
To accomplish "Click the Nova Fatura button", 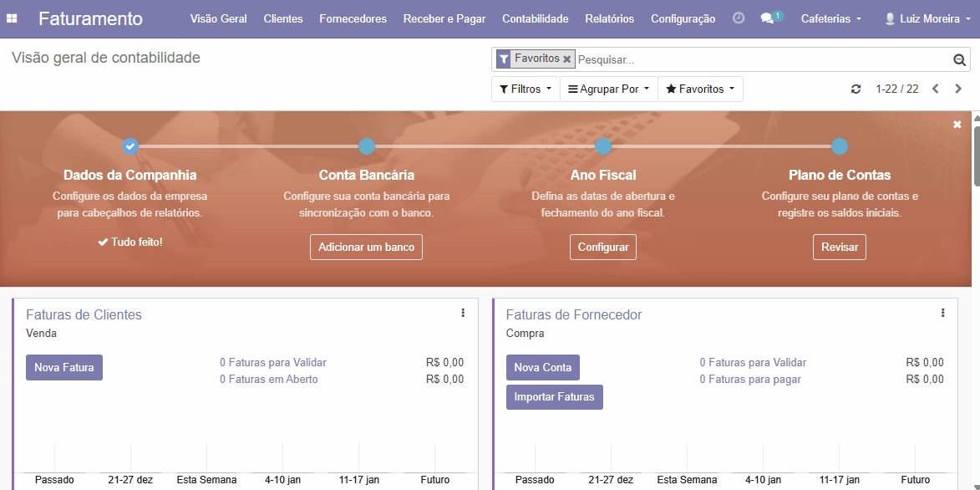I will click(x=64, y=367).
